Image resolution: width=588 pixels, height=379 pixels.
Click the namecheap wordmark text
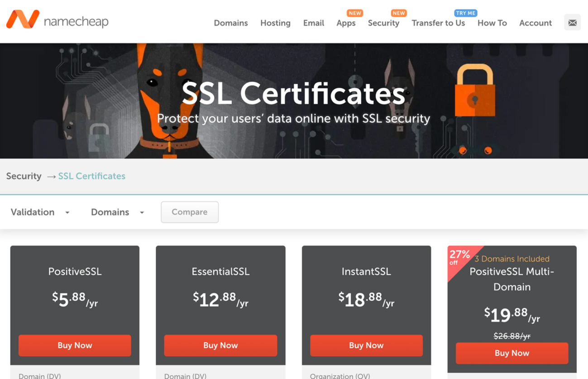[x=76, y=21]
